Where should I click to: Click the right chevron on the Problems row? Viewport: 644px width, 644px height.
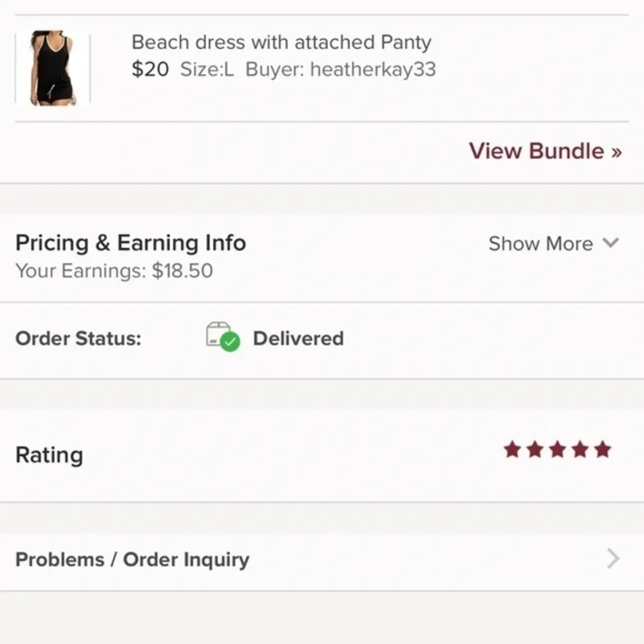click(x=613, y=559)
